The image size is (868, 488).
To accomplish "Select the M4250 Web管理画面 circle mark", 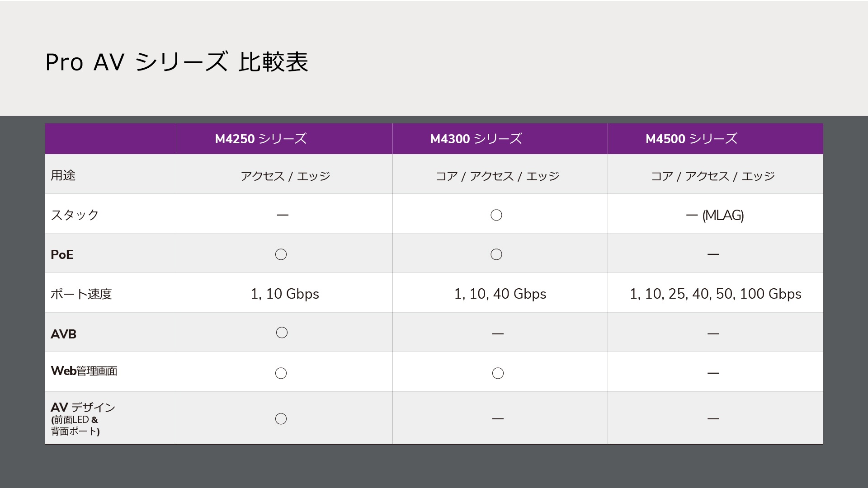I will 281,373.
